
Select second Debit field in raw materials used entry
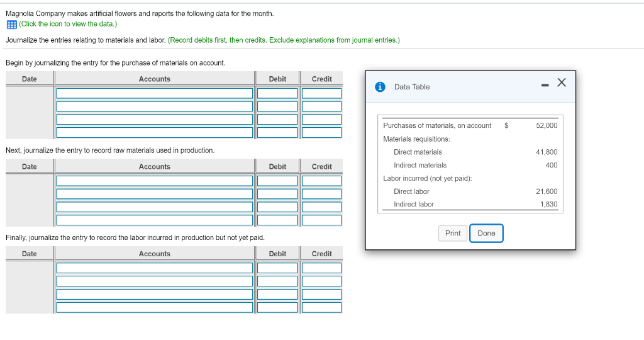(277, 194)
